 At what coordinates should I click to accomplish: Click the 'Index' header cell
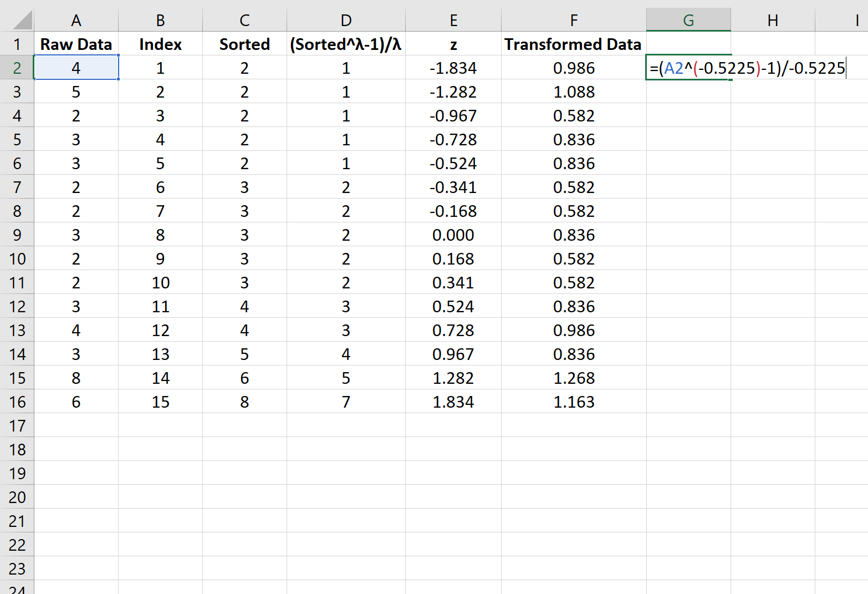click(161, 44)
